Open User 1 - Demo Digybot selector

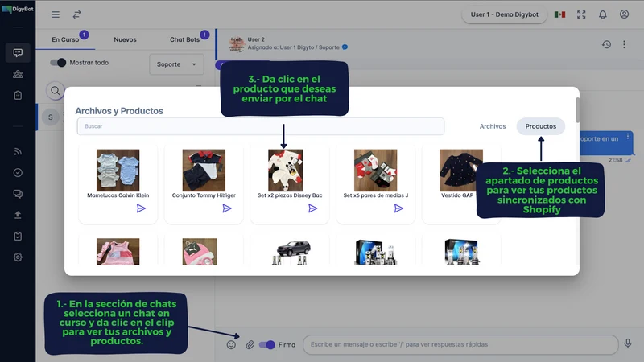tap(505, 14)
